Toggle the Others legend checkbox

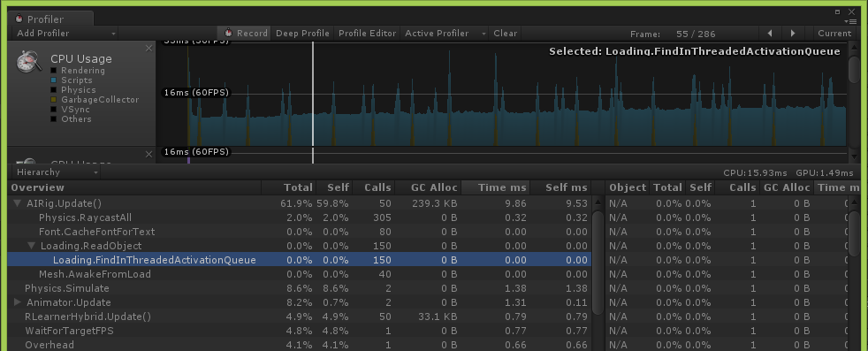point(54,119)
